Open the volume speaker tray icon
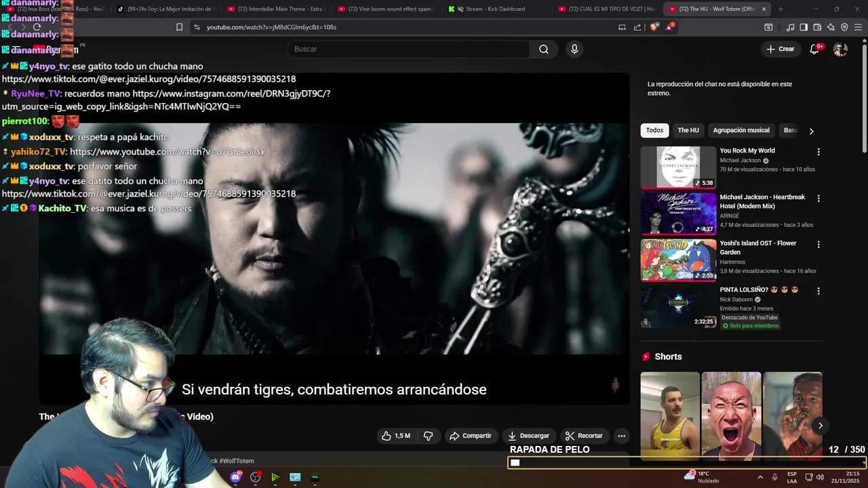This screenshot has height=488, width=868. (x=820, y=477)
